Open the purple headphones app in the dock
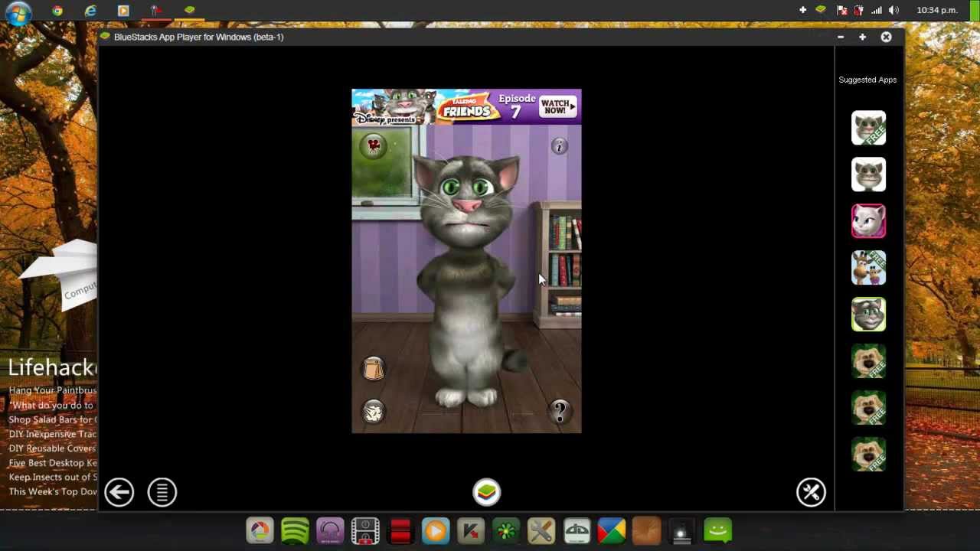The width and height of the screenshot is (980, 551). (330, 530)
